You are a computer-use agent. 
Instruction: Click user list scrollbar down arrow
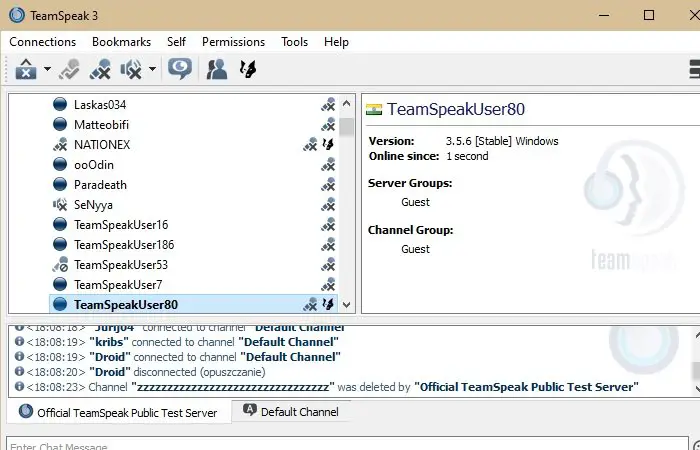[346, 305]
